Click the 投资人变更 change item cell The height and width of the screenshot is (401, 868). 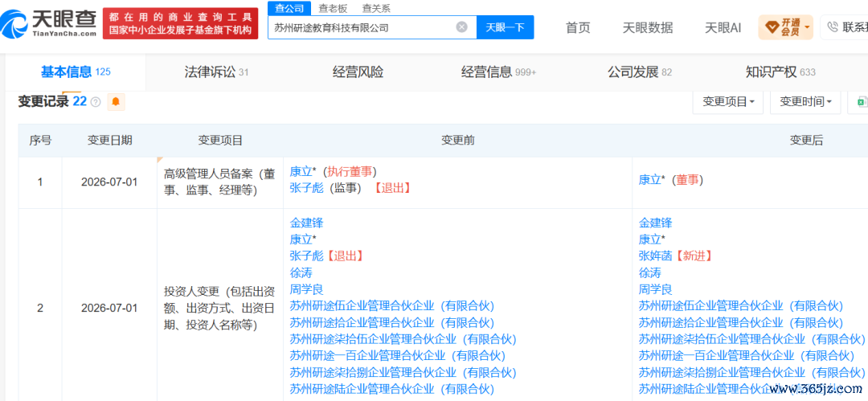point(219,308)
